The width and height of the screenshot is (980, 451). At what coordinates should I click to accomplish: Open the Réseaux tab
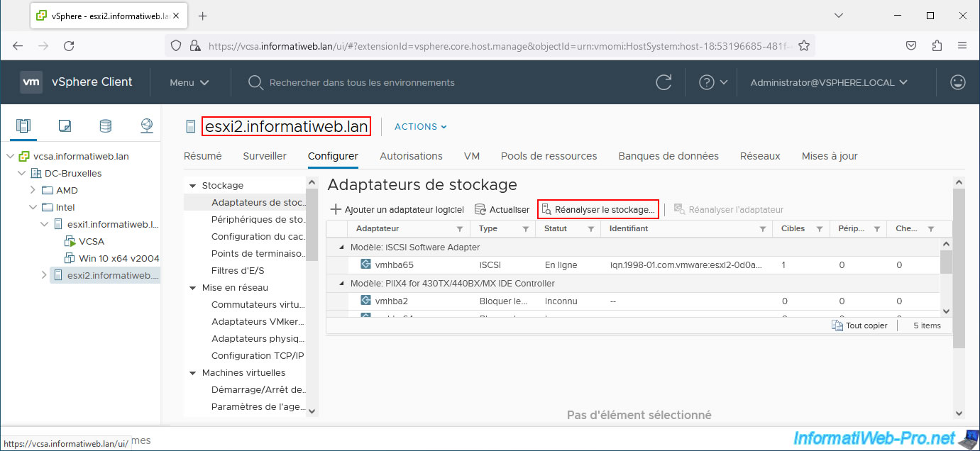pos(760,156)
